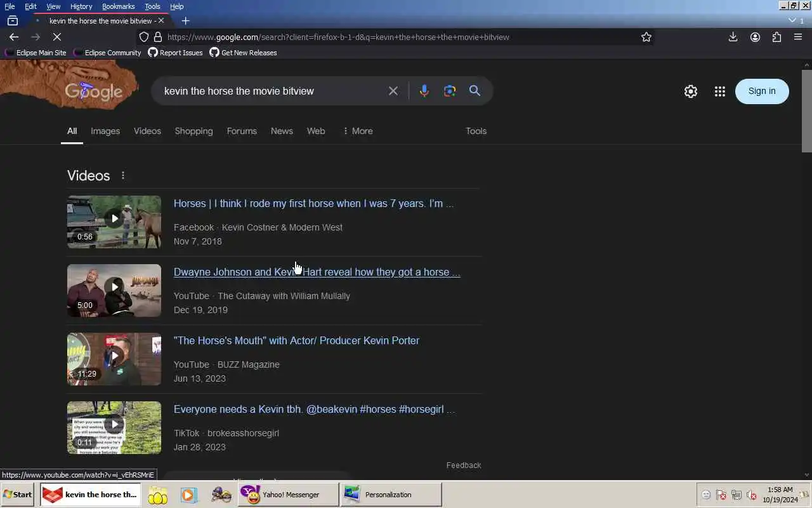Open Google quick settings gear
Image resolution: width=812 pixels, height=508 pixels.
(691, 91)
